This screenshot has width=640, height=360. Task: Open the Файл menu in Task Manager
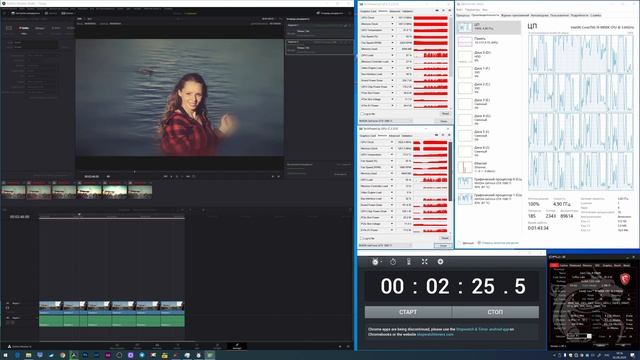point(459,9)
